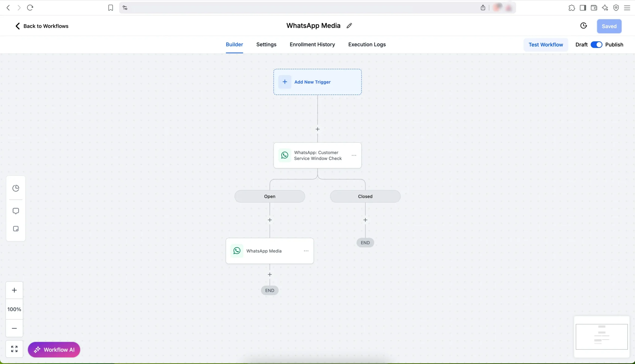Viewport: 635px width, 364px height.
Task: Toggle the Draft/Publish switch
Action: pos(597,45)
